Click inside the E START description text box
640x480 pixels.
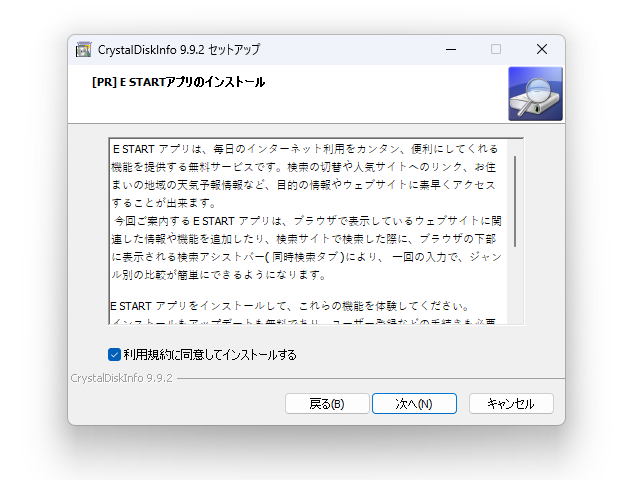(316, 231)
